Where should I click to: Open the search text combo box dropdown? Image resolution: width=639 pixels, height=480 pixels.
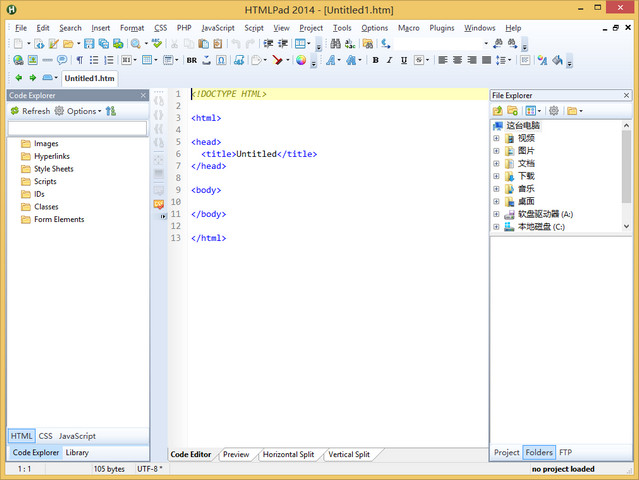[x=486, y=44]
